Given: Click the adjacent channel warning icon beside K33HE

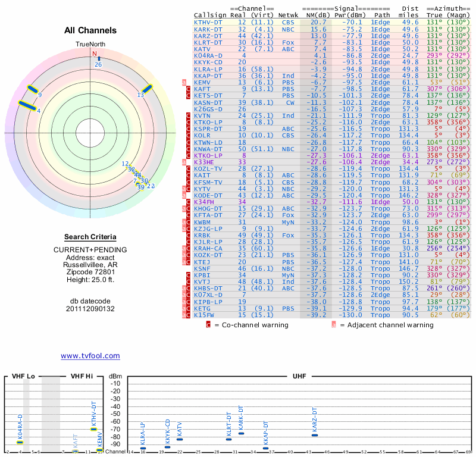Looking at the screenshot, I should 184,161.
